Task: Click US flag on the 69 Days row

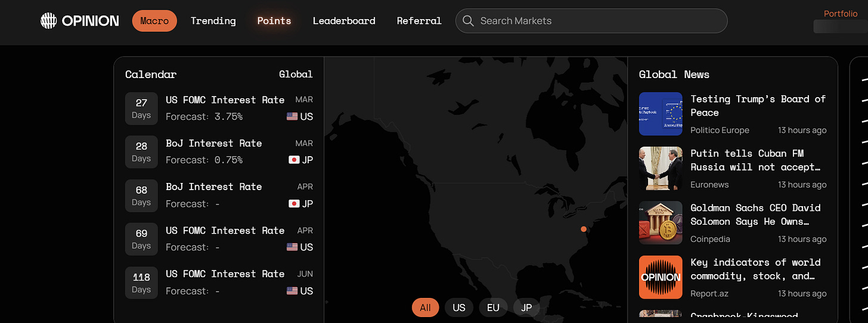Action: point(292,247)
